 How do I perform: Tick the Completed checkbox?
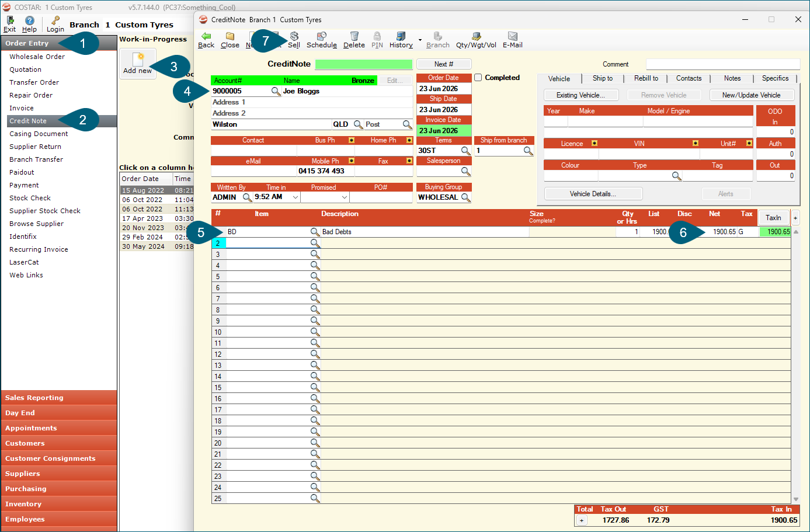point(478,78)
